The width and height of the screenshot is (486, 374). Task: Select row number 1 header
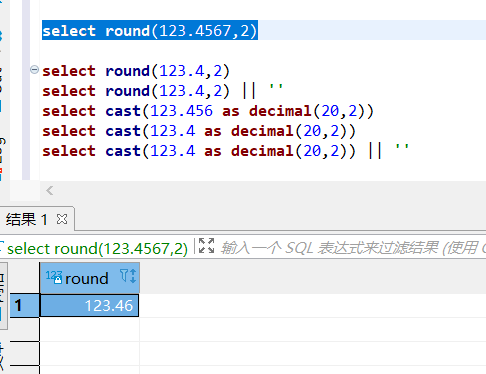(x=24, y=305)
